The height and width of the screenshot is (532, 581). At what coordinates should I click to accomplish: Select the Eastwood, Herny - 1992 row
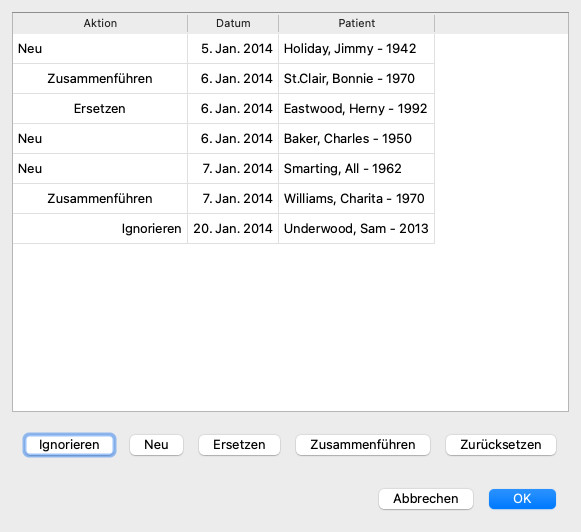(223, 109)
